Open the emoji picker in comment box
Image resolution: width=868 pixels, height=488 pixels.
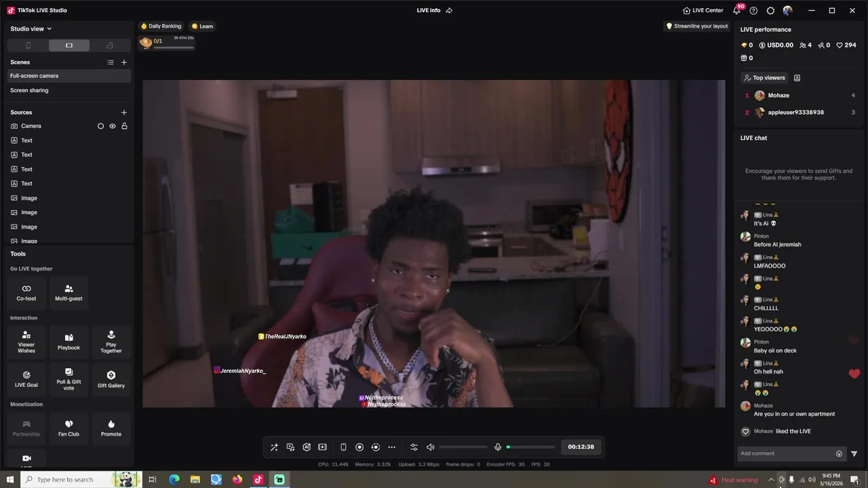pyautogui.click(x=839, y=453)
